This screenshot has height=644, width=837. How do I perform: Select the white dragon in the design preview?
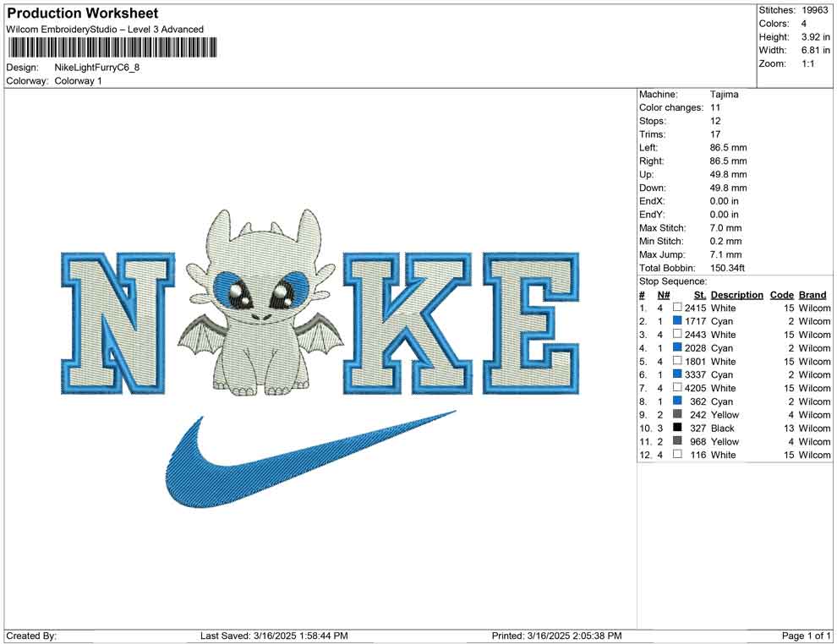(x=261, y=303)
